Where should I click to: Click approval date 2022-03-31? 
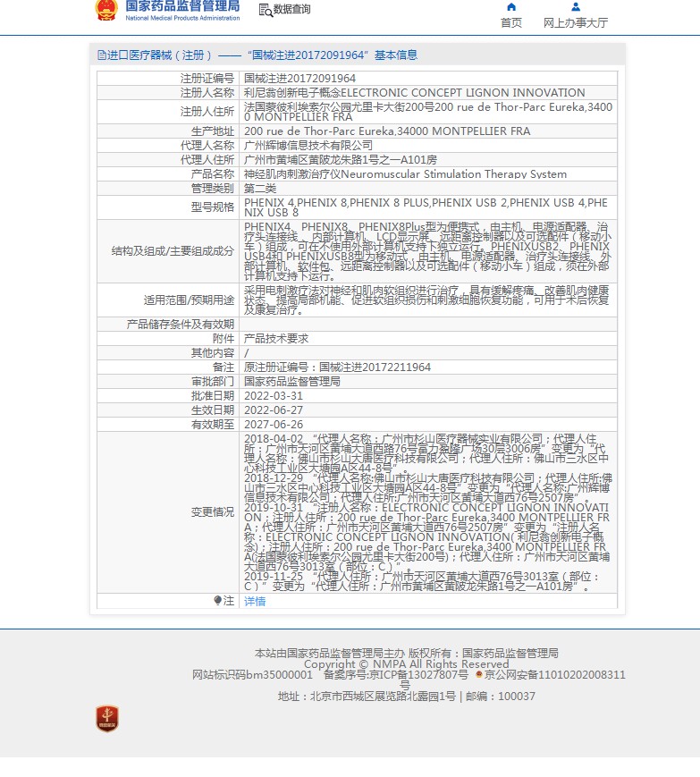click(273, 396)
